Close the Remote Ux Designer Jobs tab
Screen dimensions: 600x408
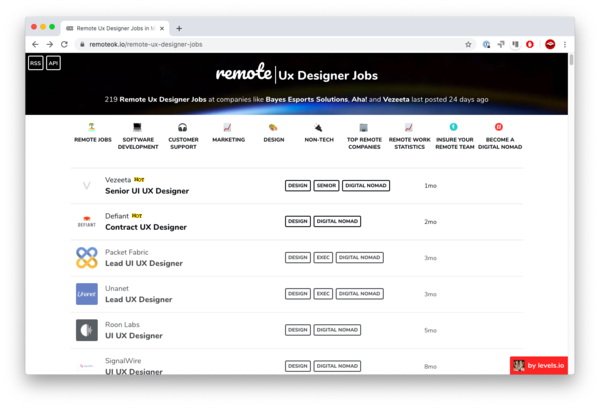[162, 28]
